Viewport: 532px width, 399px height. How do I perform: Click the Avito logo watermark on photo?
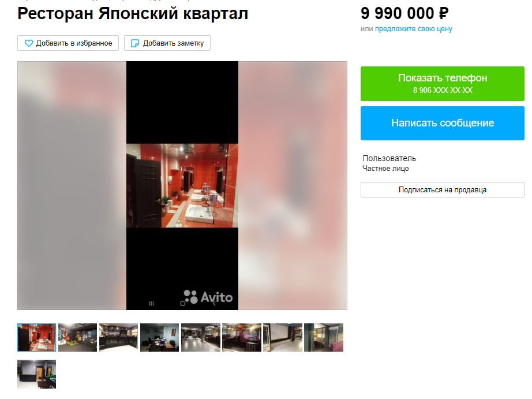(x=208, y=297)
